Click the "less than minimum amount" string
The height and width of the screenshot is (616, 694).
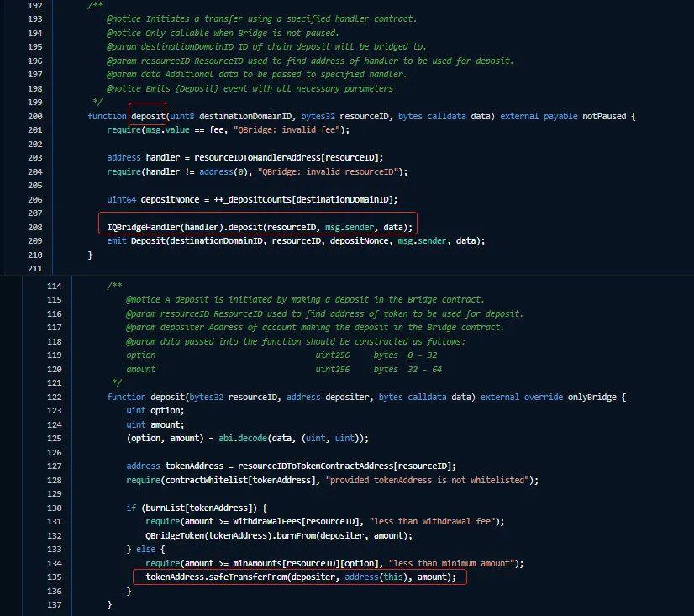pyautogui.click(x=461, y=563)
